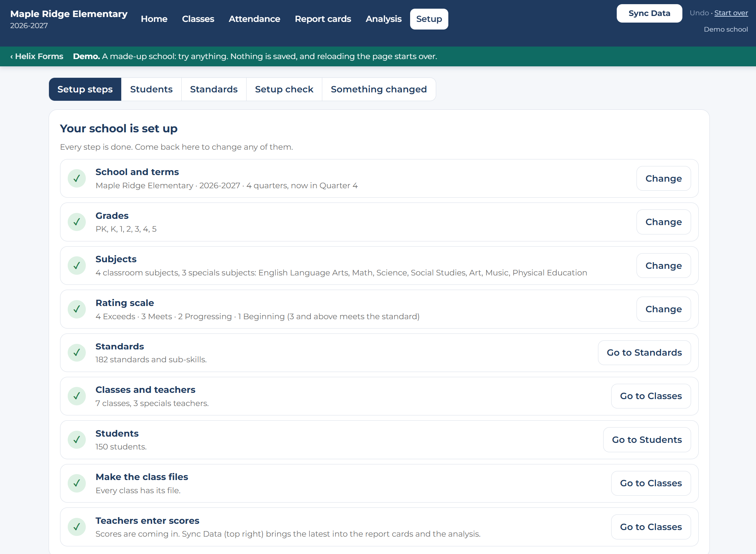The width and height of the screenshot is (756, 554).
Task: Click the School and terms checkmark icon
Action: click(x=77, y=179)
